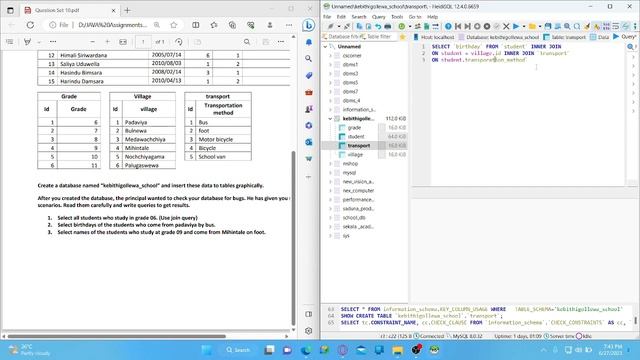This screenshot has width=640, height=360.
Task: Open File Explorer from the taskbar
Action: pos(398,350)
